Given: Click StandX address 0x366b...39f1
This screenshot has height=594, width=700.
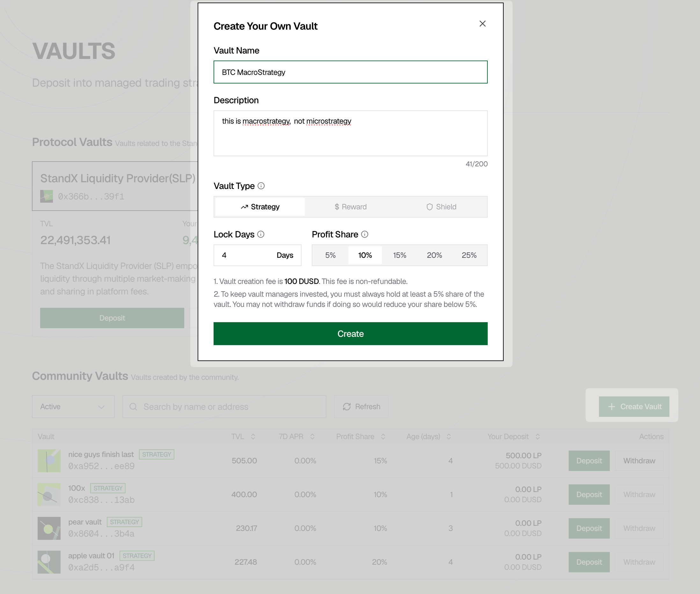Looking at the screenshot, I should tap(91, 197).
